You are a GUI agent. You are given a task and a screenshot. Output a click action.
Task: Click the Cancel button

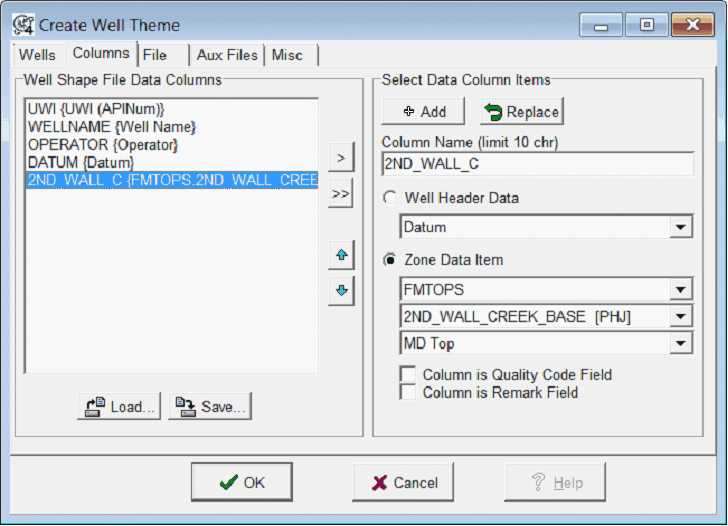point(404,482)
